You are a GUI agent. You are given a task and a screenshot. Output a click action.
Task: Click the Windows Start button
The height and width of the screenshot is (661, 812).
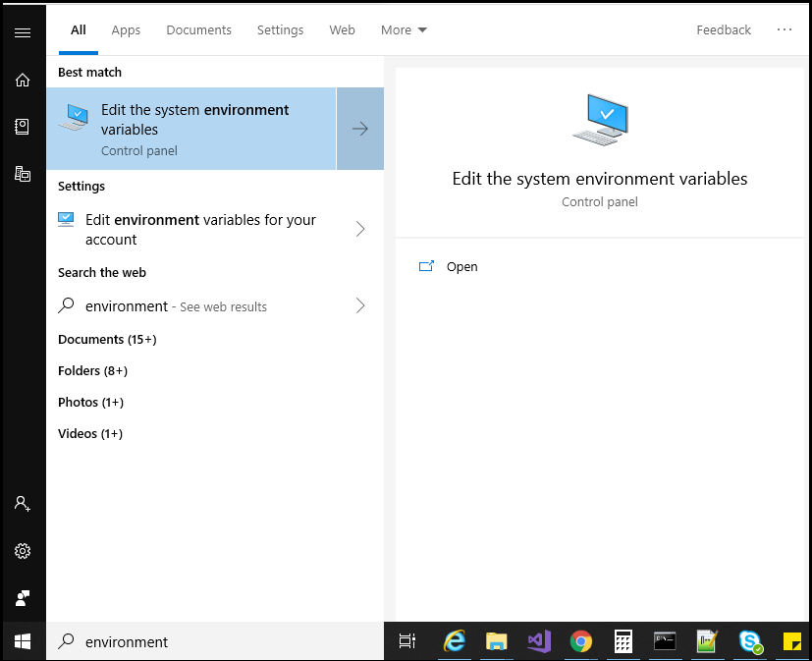23,641
